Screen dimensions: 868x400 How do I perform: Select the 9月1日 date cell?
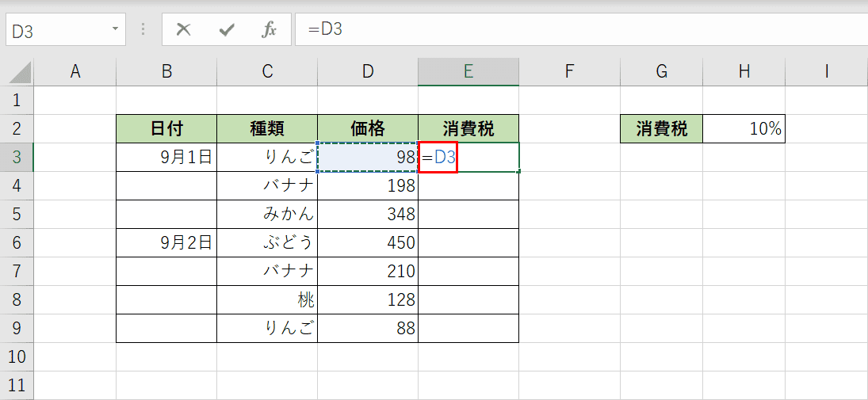pos(166,158)
